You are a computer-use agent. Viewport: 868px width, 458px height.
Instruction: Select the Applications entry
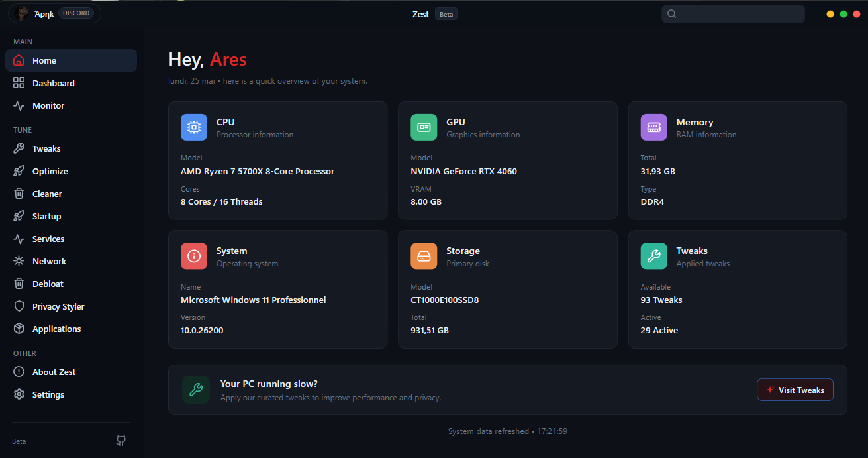tap(72, 329)
